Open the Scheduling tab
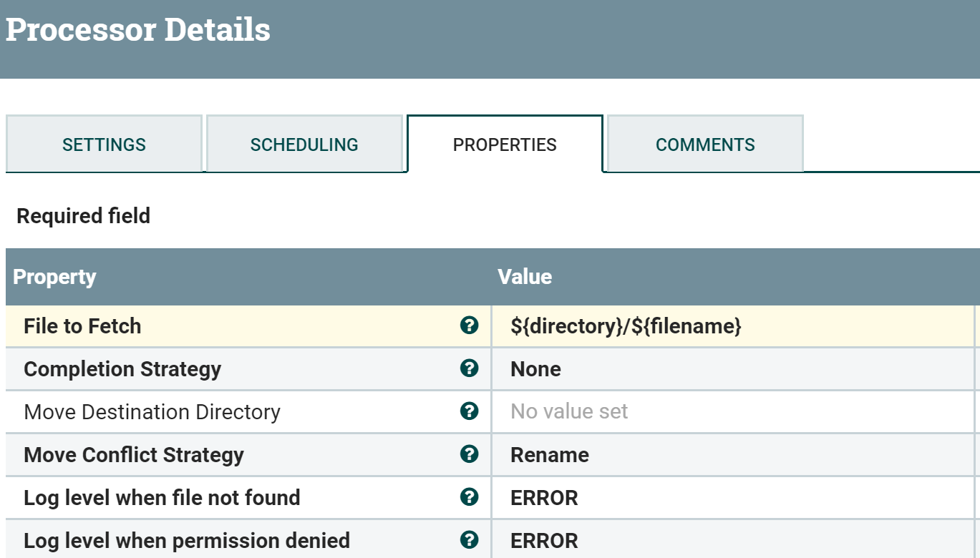 [x=304, y=144]
